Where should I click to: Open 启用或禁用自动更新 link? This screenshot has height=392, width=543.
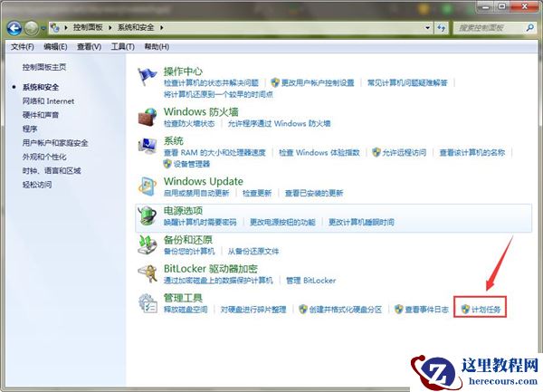[x=196, y=193]
